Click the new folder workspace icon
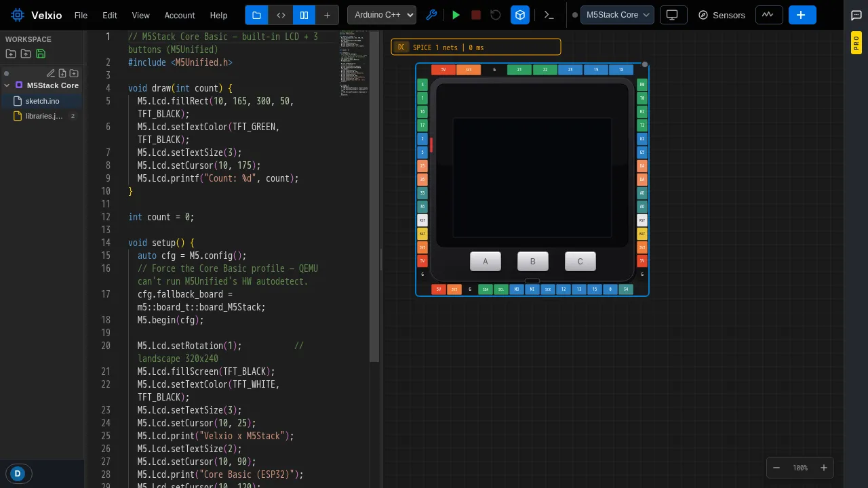 [11, 54]
